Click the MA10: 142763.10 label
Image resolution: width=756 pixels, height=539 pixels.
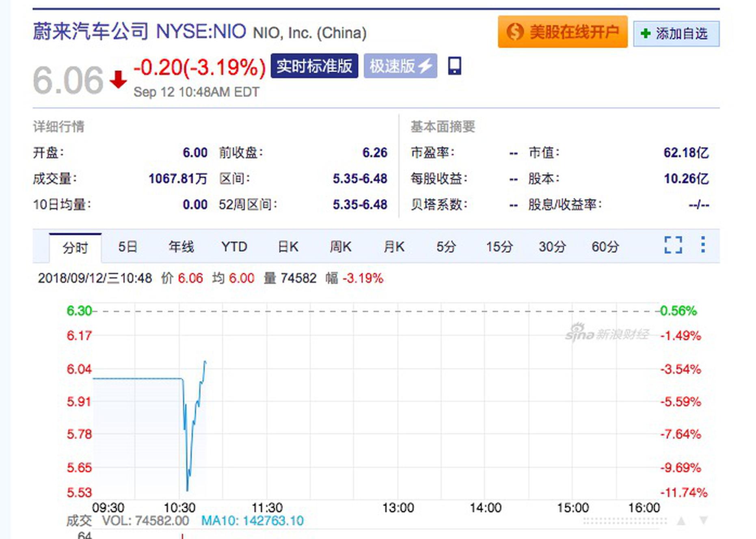click(253, 521)
